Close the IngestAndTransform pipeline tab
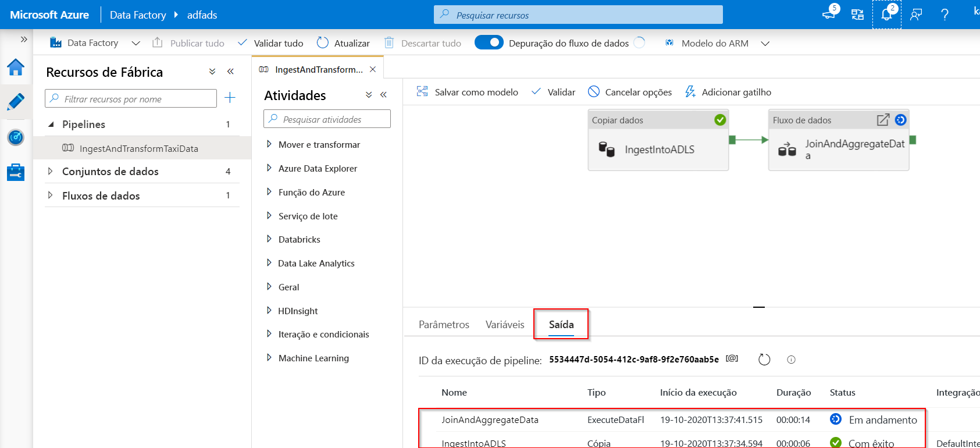Viewport: 980px width, 448px height. click(373, 69)
